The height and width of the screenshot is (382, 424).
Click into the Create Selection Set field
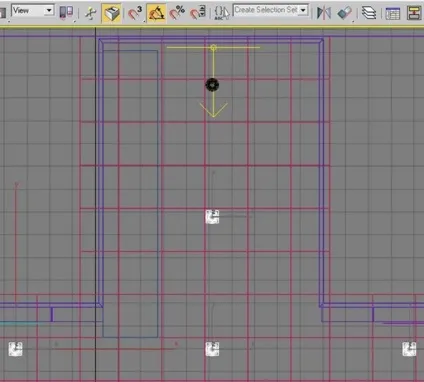point(266,10)
